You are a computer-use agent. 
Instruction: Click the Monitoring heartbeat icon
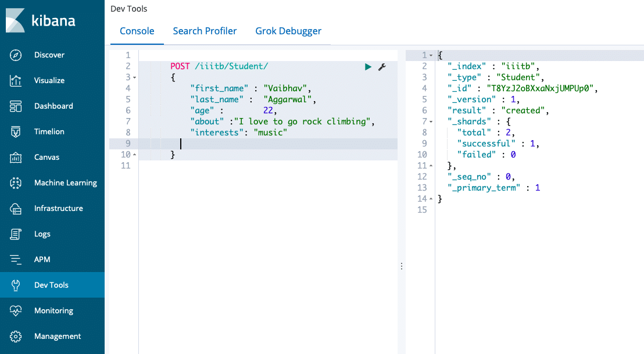click(16, 311)
